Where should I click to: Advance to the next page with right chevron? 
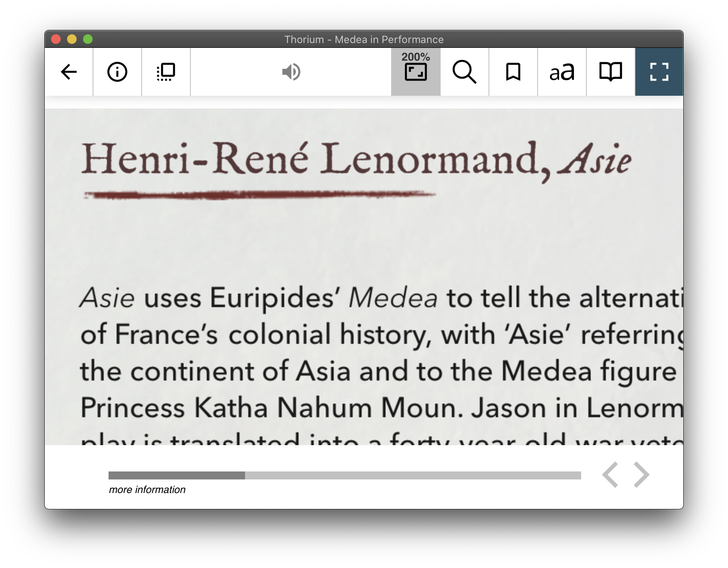(641, 475)
